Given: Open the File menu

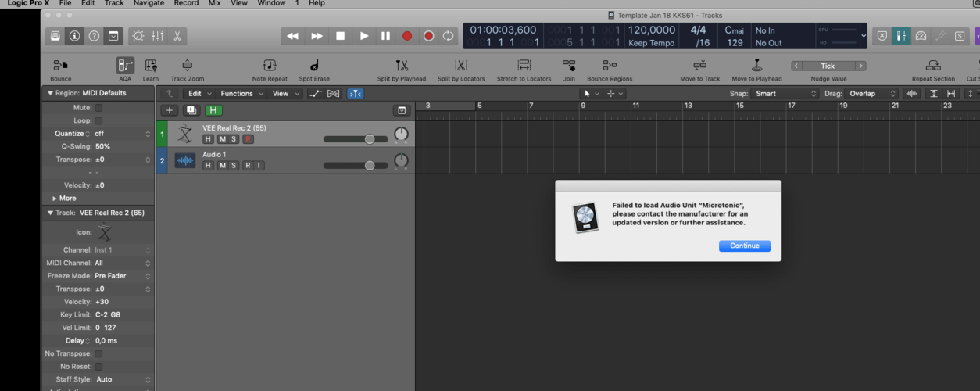Looking at the screenshot, I should point(65,3).
